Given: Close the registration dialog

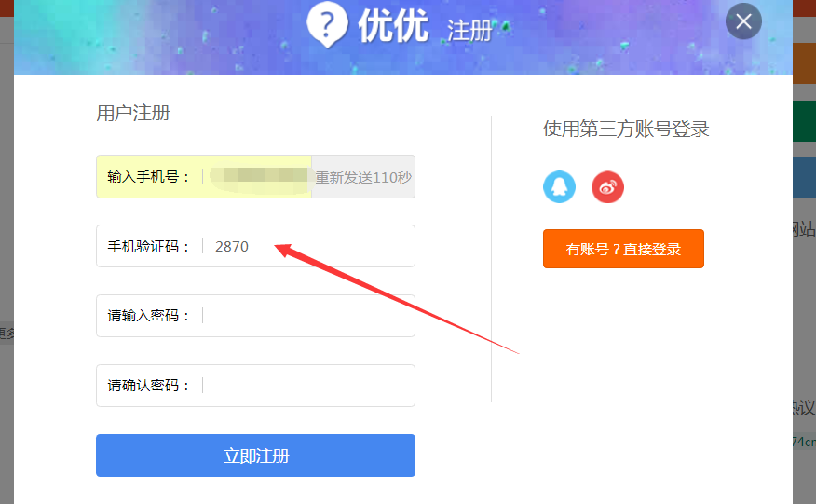Looking at the screenshot, I should tap(743, 22).
